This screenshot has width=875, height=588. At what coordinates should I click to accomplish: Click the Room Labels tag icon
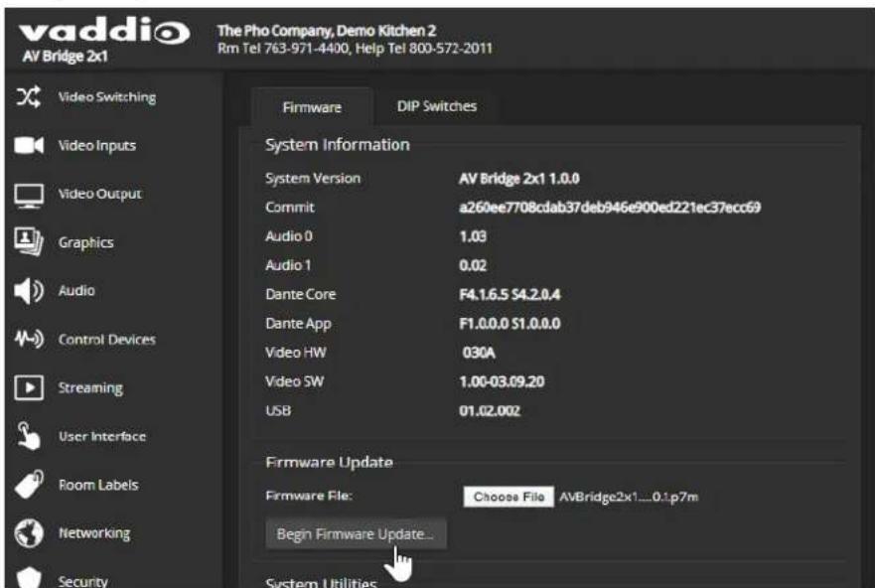tap(29, 484)
